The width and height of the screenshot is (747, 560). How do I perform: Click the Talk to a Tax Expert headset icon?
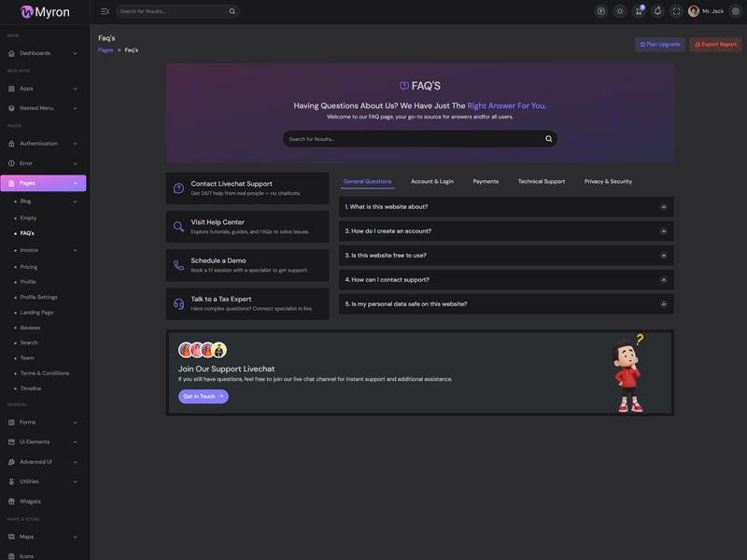click(x=178, y=303)
